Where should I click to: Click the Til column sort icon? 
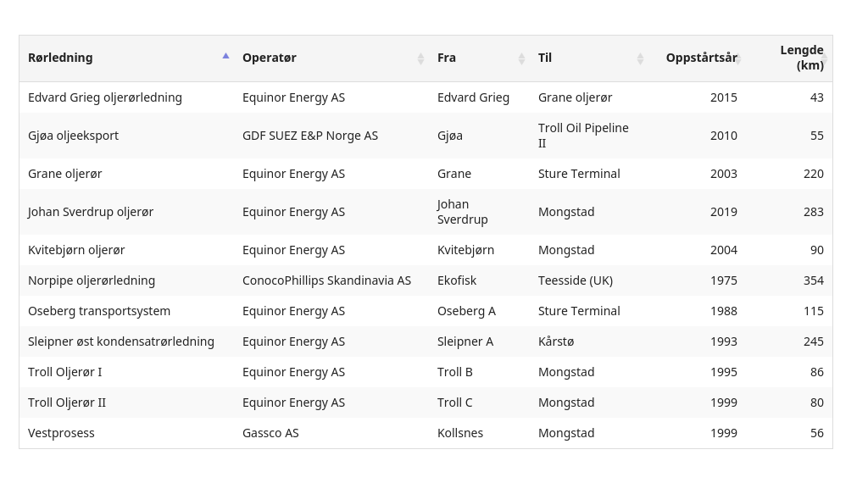click(641, 58)
